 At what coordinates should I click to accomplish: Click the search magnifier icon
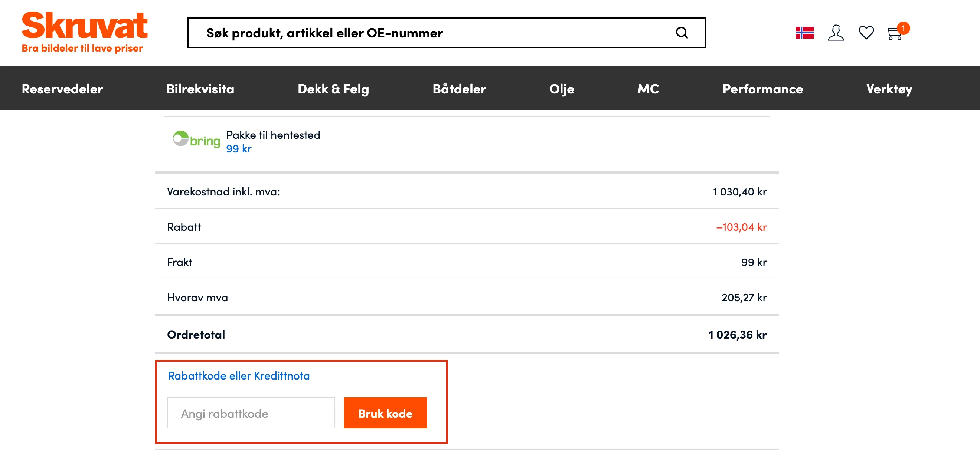click(681, 33)
